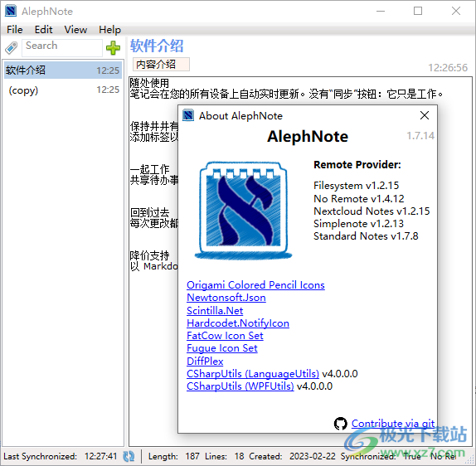
Task: Open the Edit menu
Action: point(43,30)
